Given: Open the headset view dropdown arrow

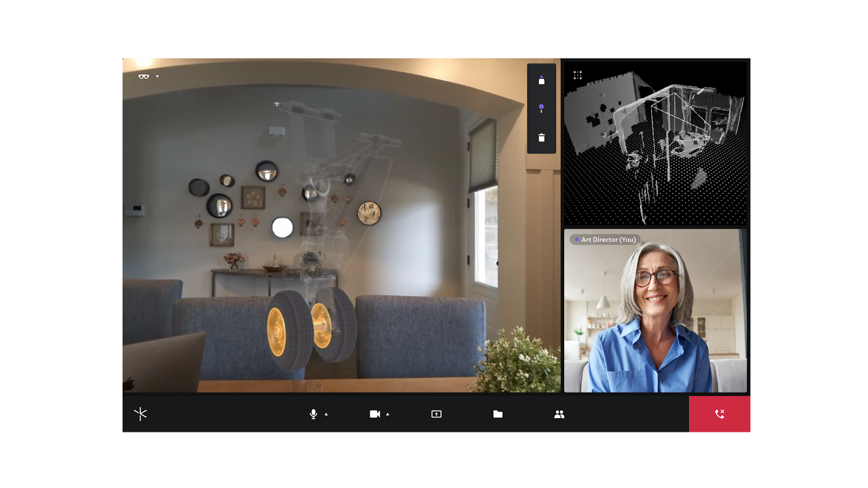Looking at the screenshot, I should click(157, 76).
